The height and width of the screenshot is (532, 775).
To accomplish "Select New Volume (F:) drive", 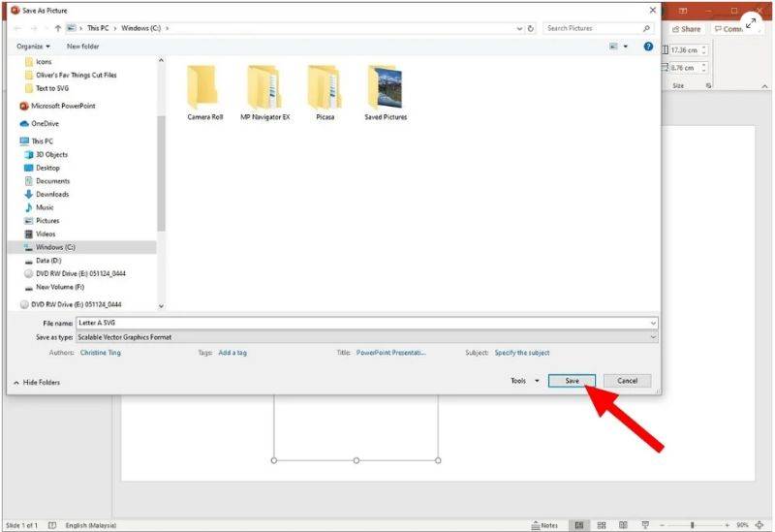I will pos(60,287).
